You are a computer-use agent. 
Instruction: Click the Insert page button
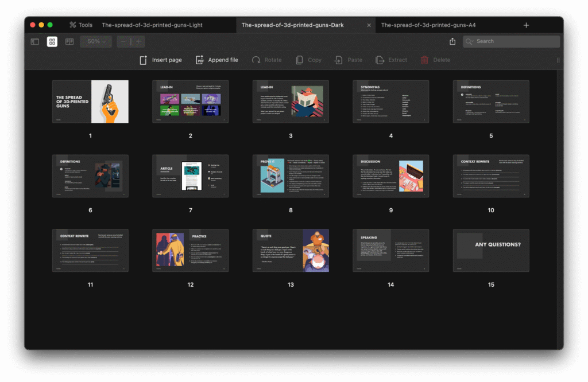pos(161,60)
